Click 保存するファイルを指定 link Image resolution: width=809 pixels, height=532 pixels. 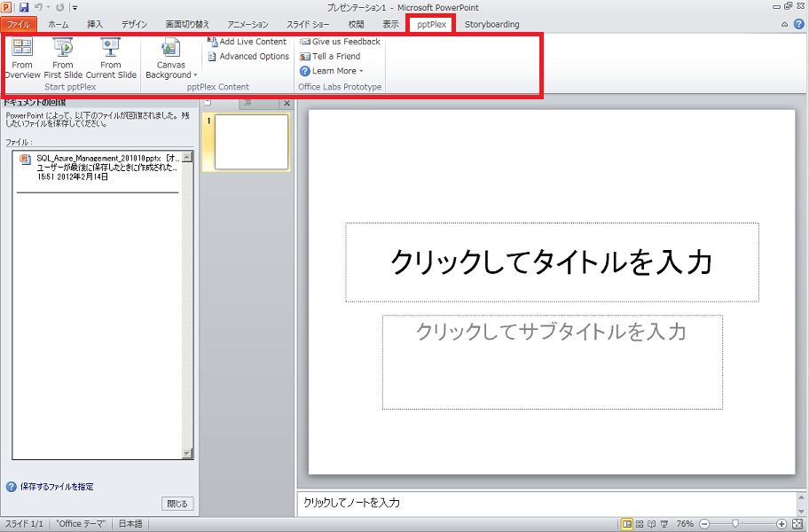click(56, 487)
